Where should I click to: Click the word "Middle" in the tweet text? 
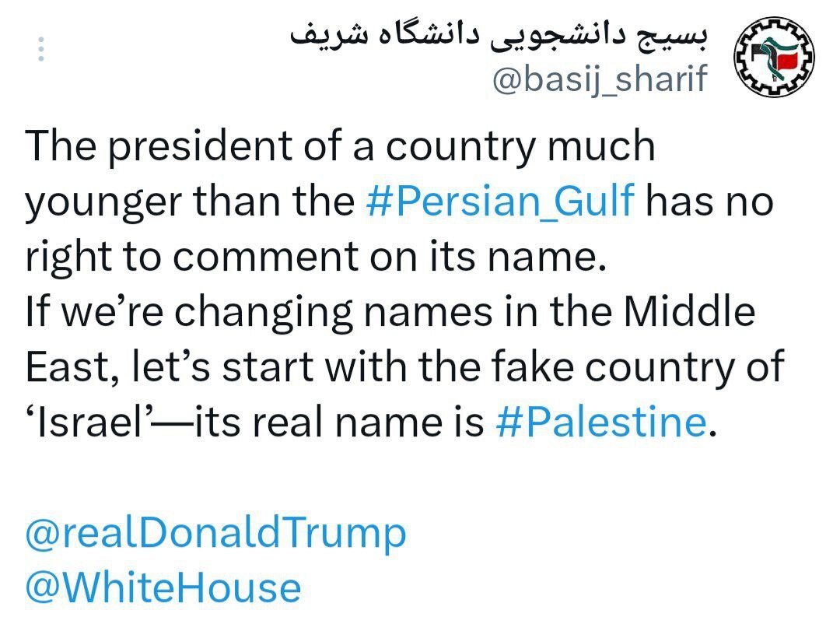coord(695,311)
